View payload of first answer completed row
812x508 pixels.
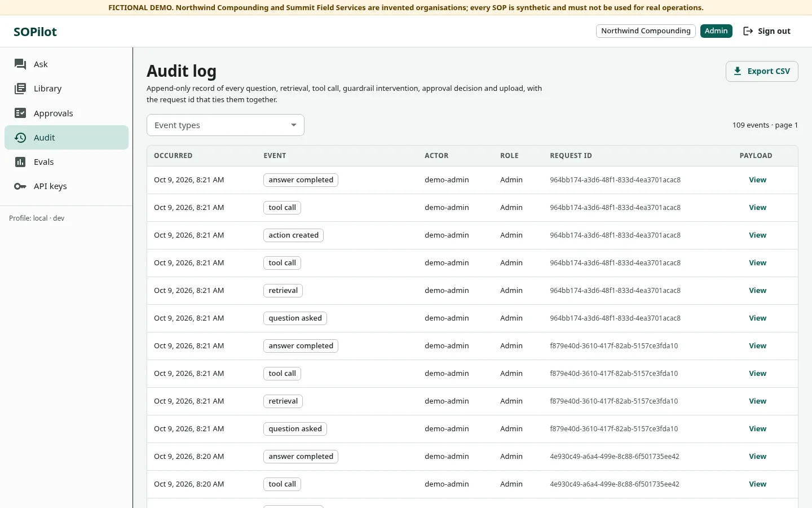coord(757,180)
